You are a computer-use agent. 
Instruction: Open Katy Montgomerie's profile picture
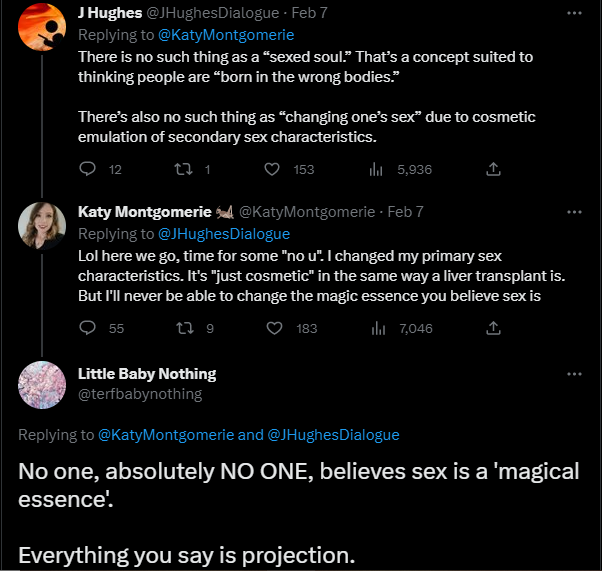tap(42, 226)
